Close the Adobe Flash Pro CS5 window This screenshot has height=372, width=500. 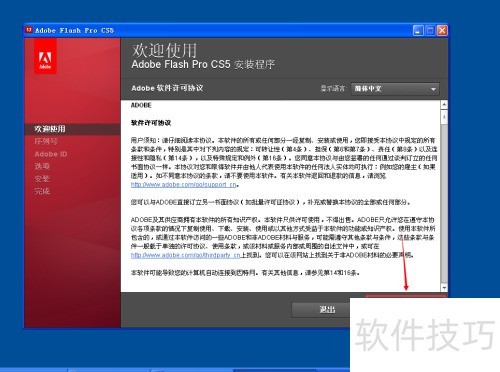pos(442,30)
